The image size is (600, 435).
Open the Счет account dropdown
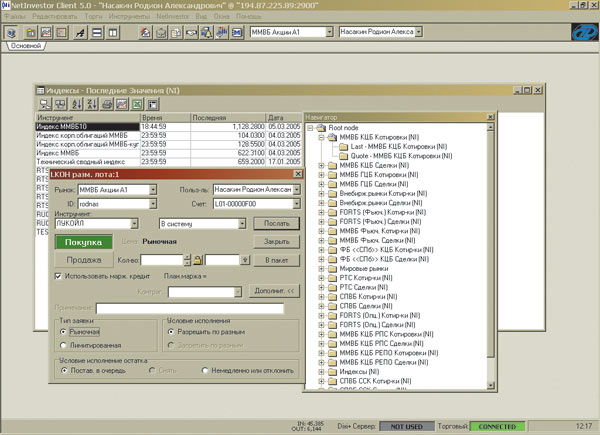pos(297,204)
